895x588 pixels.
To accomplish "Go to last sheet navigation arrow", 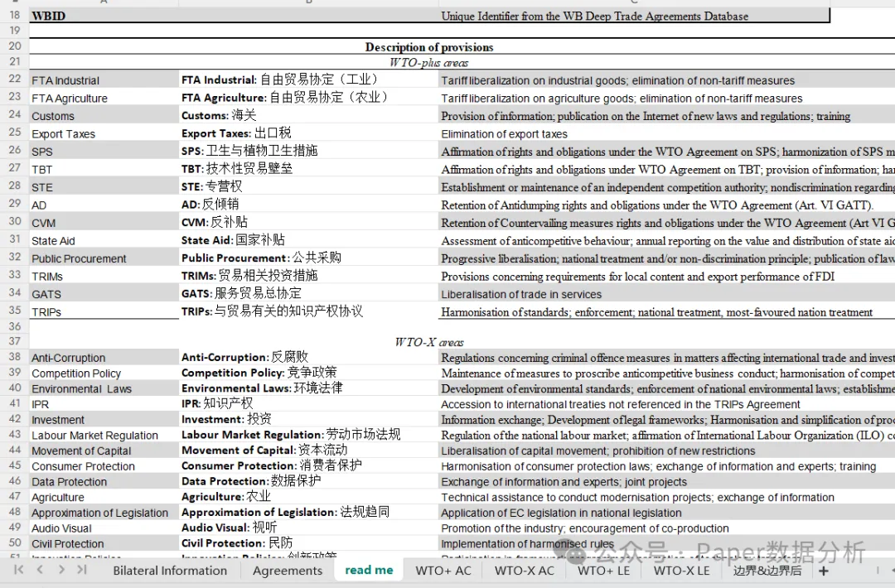I will pyautogui.click(x=81, y=569).
